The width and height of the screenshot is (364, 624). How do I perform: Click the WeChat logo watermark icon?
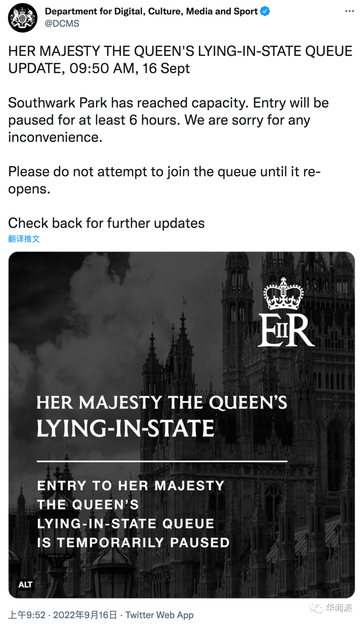click(x=316, y=608)
